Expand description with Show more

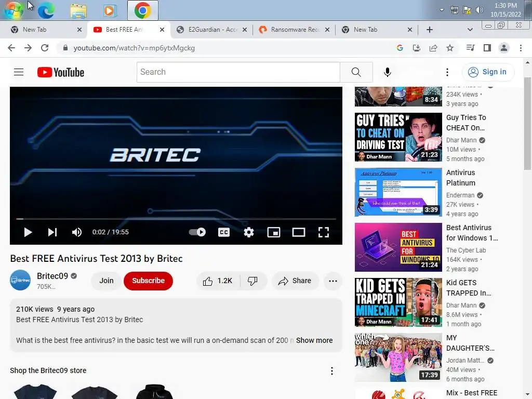(314, 340)
